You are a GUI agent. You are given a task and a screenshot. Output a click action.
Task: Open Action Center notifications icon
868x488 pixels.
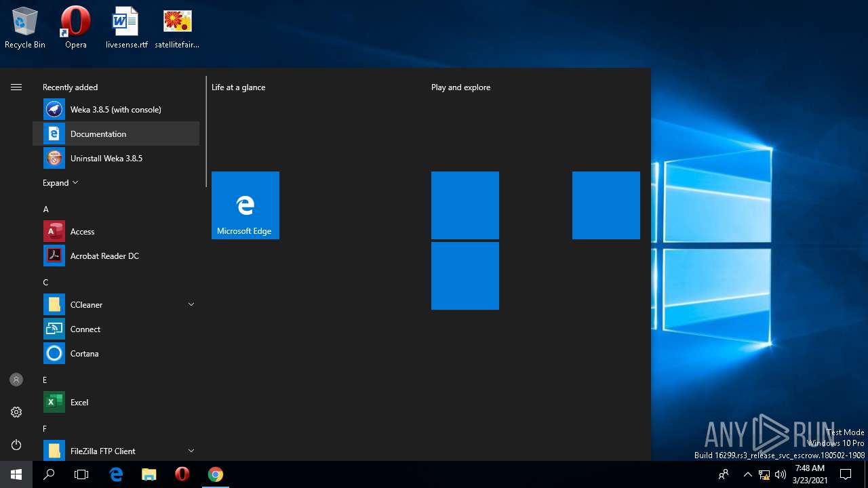click(x=846, y=474)
